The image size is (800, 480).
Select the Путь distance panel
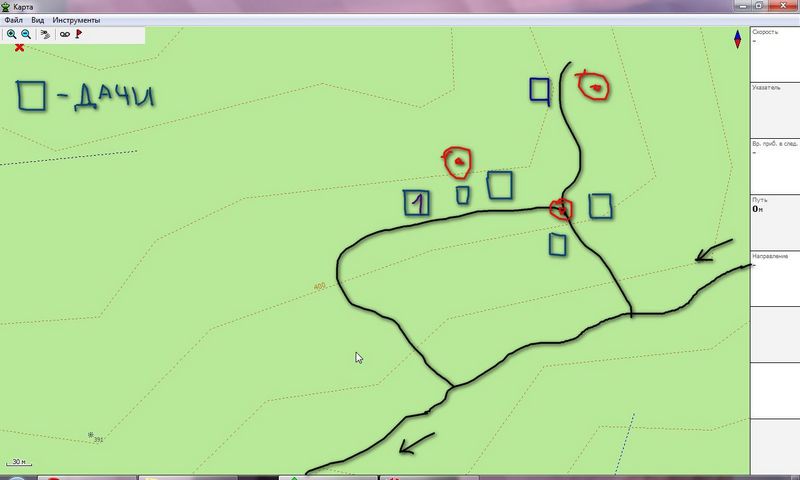(x=775, y=222)
